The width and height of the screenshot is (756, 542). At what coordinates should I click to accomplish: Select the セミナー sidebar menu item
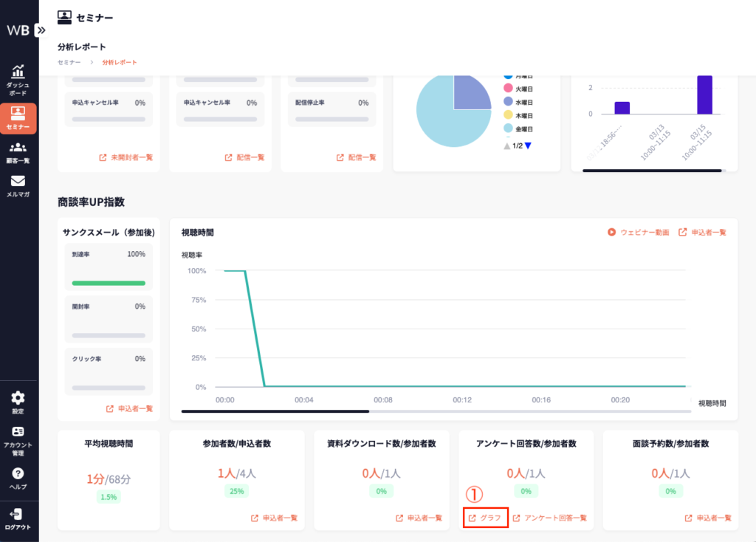point(18,118)
